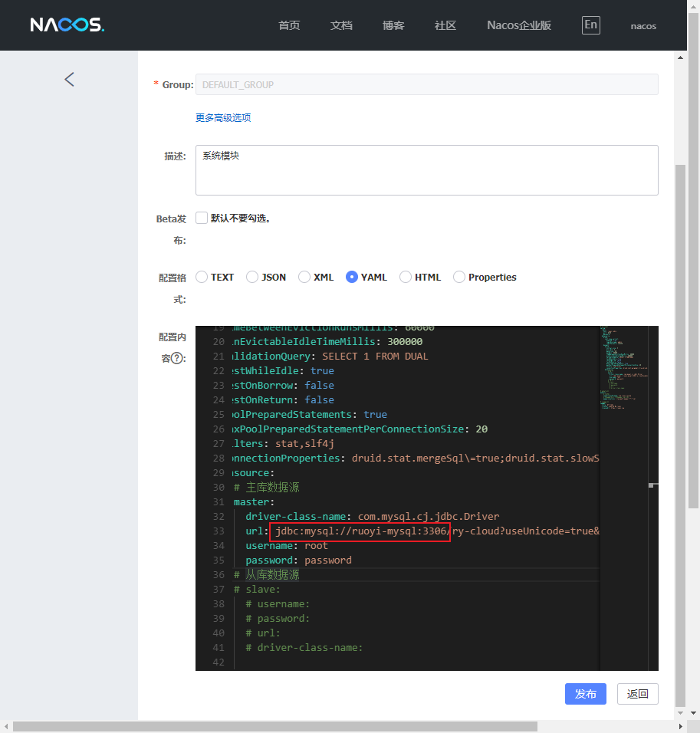Select TEXT format radio button

(202, 277)
